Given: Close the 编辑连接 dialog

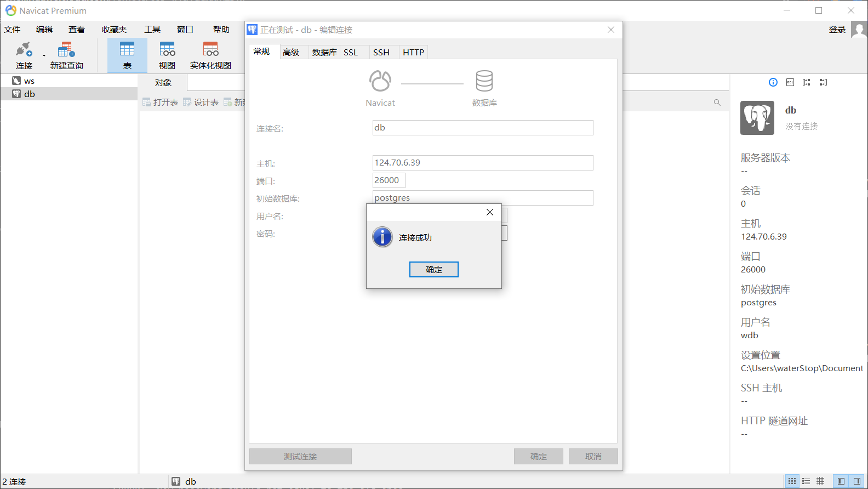Looking at the screenshot, I should (611, 30).
